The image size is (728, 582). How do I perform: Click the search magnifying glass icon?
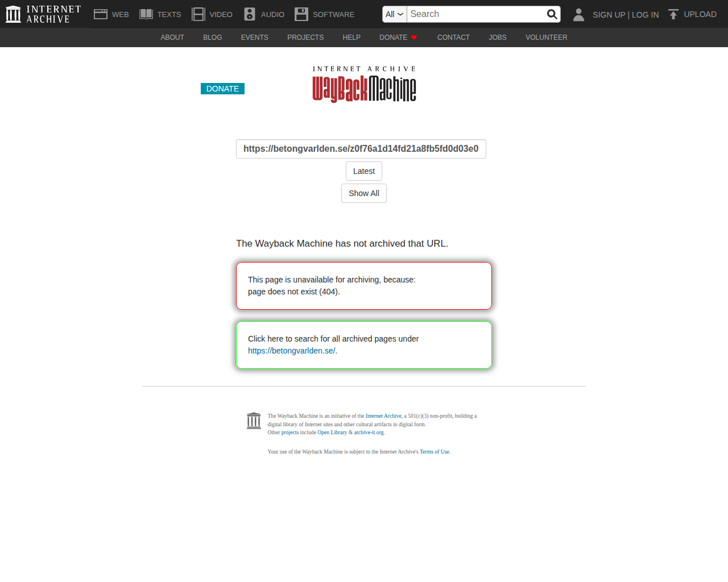point(552,14)
